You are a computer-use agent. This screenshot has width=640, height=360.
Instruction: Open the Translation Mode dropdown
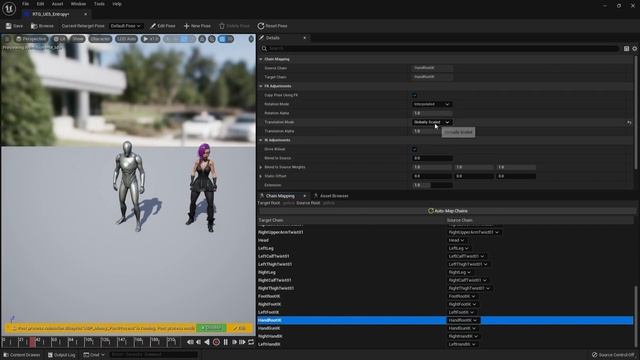click(x=432, y=122)
